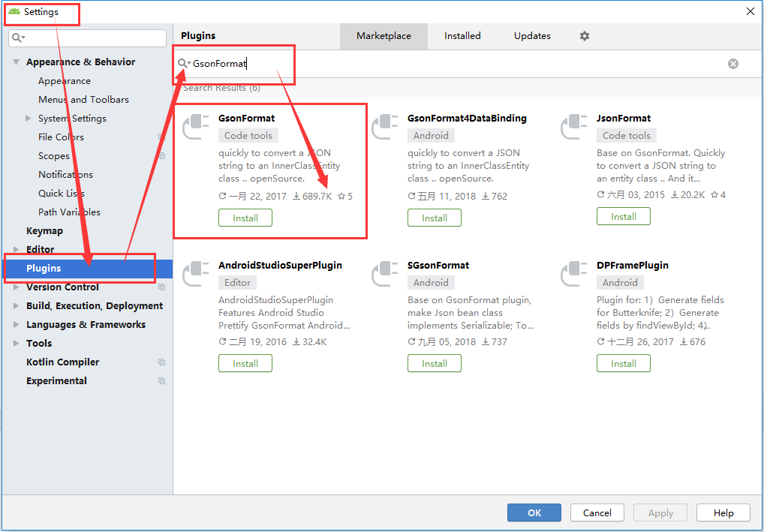Install the GsonFormat4DataBinding plugin

(434, 218)
